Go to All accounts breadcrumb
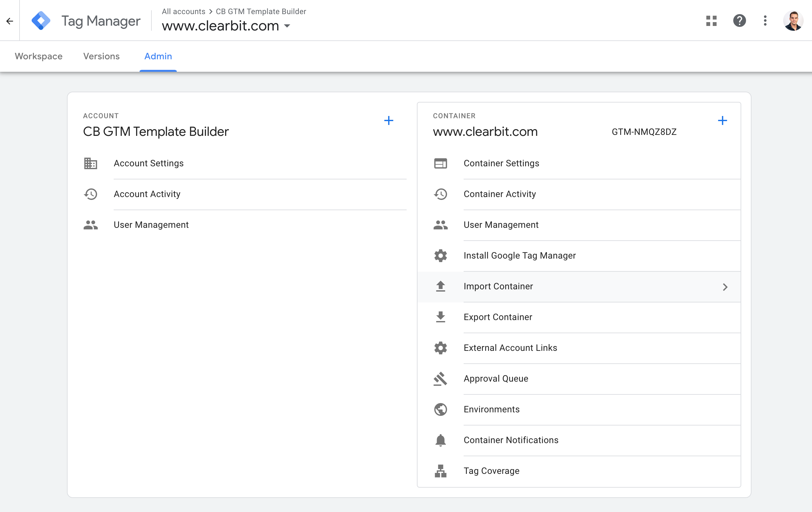812x512 pixels. (x=183, y=11)
